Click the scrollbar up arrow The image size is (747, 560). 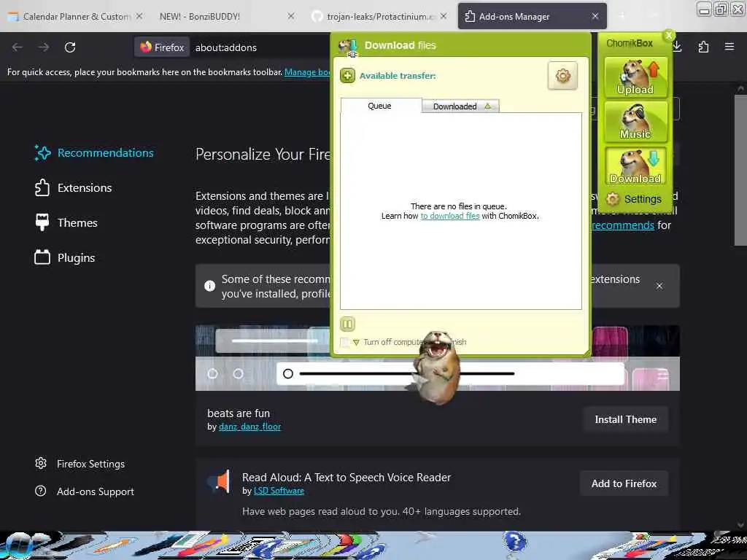740,88
